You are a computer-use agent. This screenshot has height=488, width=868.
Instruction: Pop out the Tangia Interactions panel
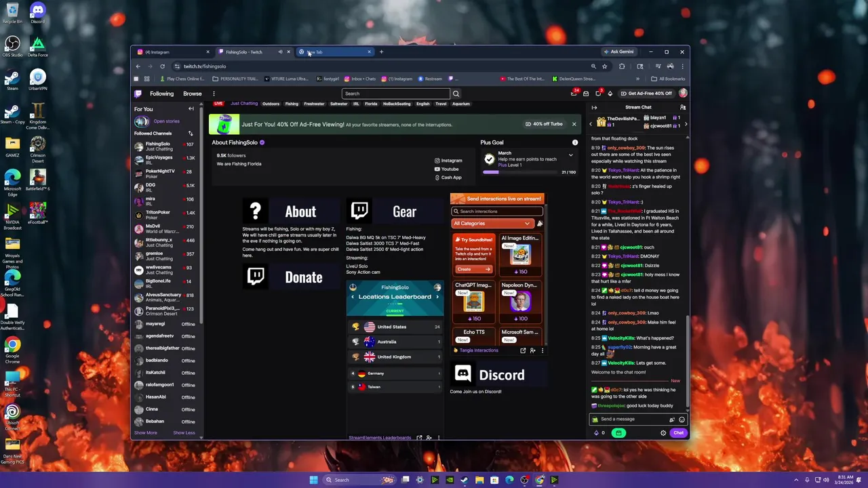[523, 350]
